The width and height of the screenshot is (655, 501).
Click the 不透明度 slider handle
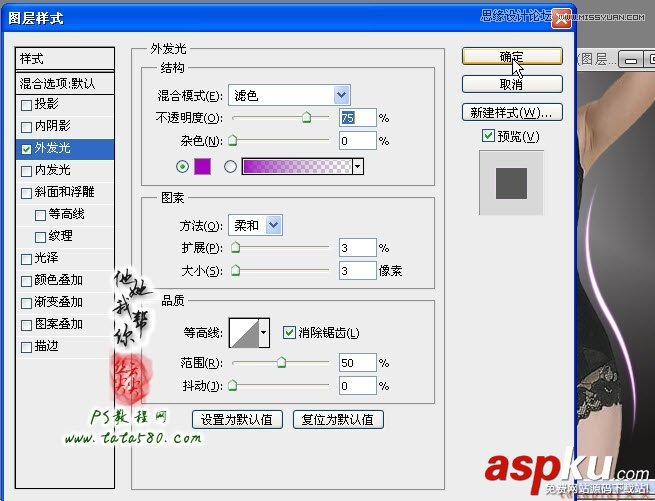(307, 117)
